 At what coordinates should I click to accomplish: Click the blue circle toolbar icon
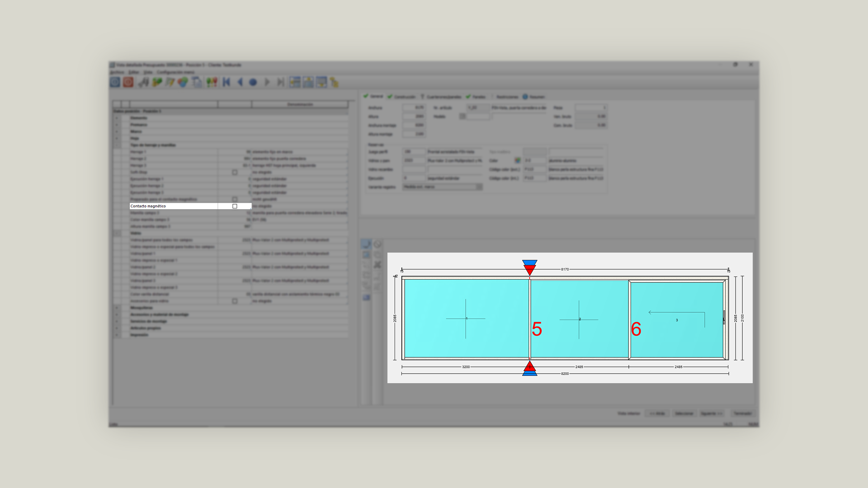point(253,82)
